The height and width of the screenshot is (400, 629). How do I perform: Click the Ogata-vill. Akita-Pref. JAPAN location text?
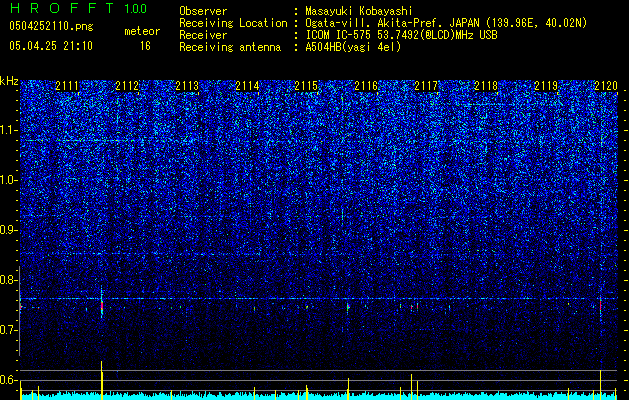point(446,23)
